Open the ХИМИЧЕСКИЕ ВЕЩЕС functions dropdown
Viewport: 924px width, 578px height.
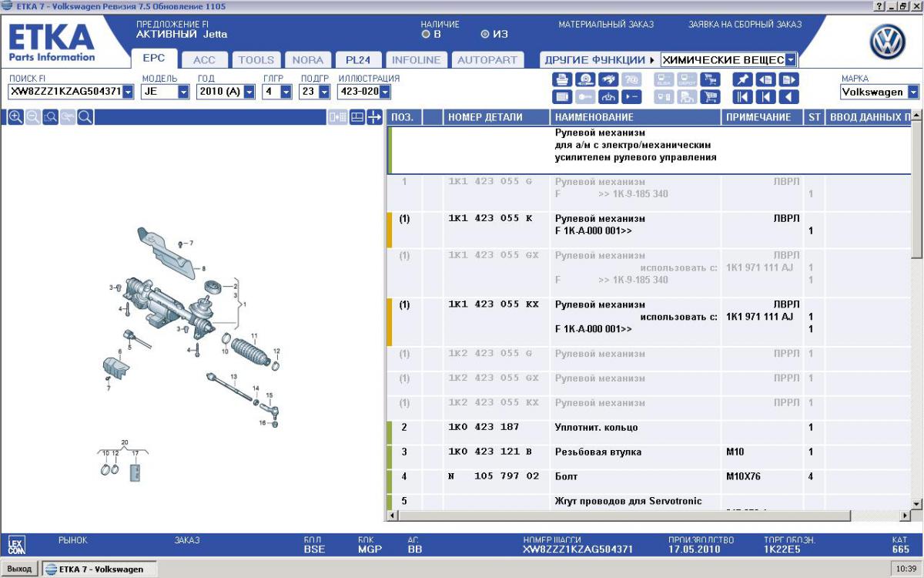click(x=792, y=59)
